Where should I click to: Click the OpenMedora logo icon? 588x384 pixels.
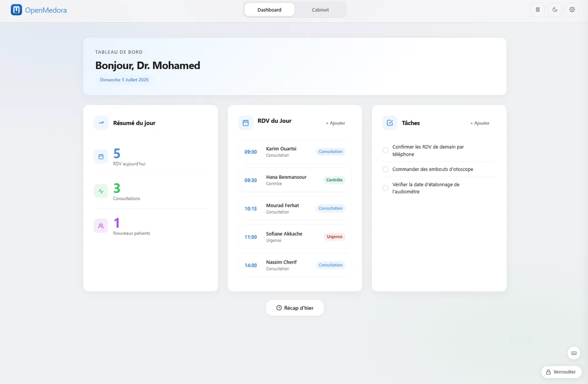click(x=17, y=10)
